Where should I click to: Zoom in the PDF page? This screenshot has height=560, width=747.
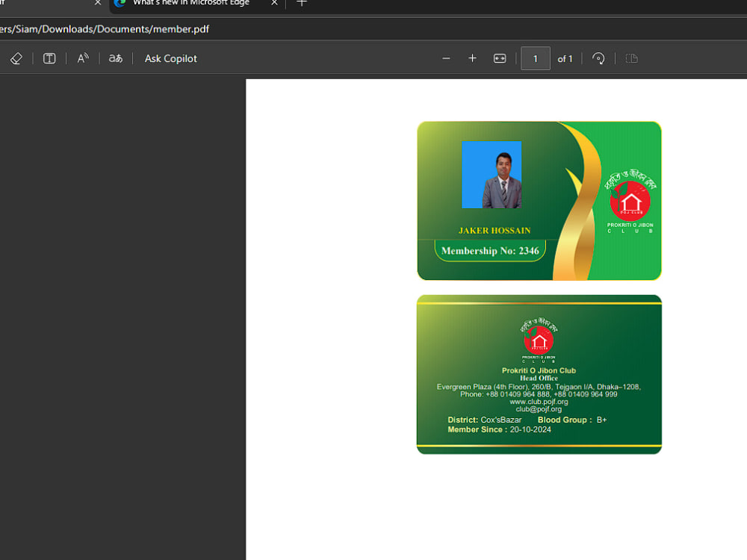click(472, 58)
